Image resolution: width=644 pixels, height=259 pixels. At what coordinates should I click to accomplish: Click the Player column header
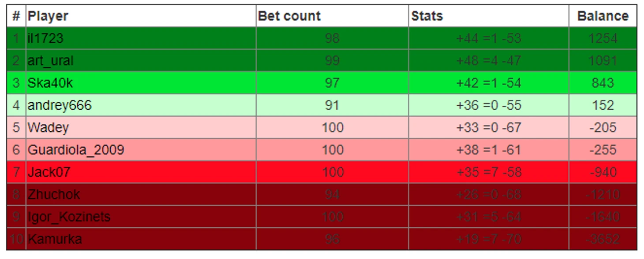pyautogui.click(x=48, y=16)
